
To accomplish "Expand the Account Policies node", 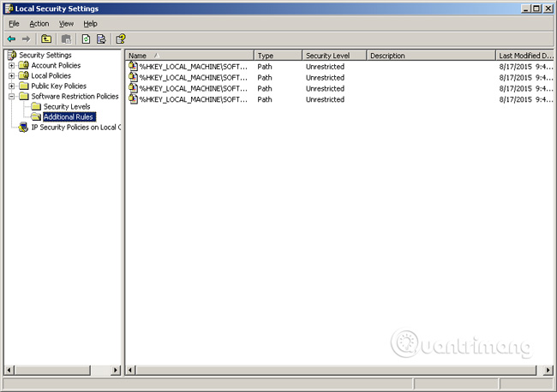I will (x=12, y=66).
